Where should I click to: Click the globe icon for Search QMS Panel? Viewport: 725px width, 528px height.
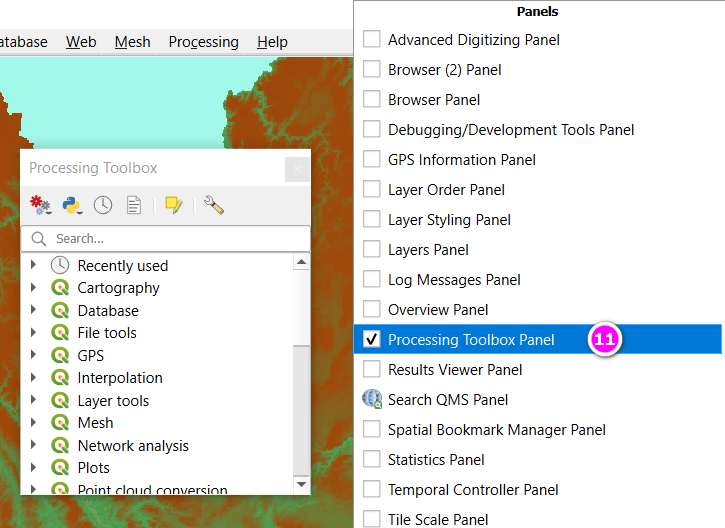[372, 399]
